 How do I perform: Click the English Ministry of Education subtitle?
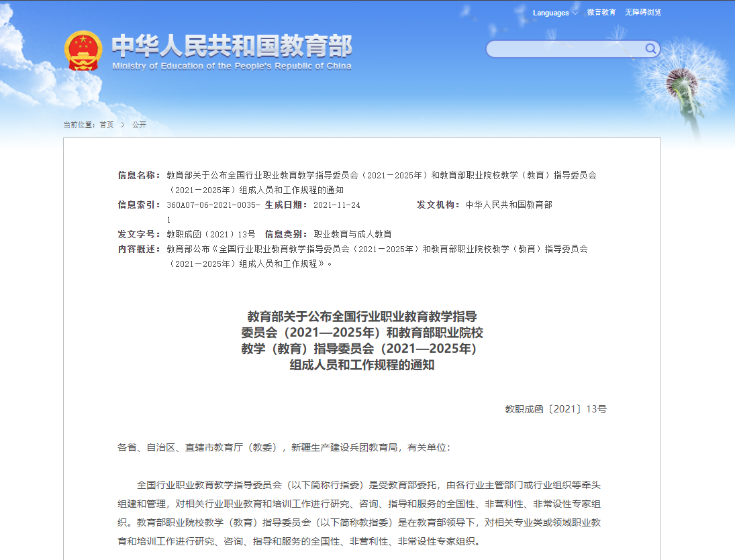[232, 66]
